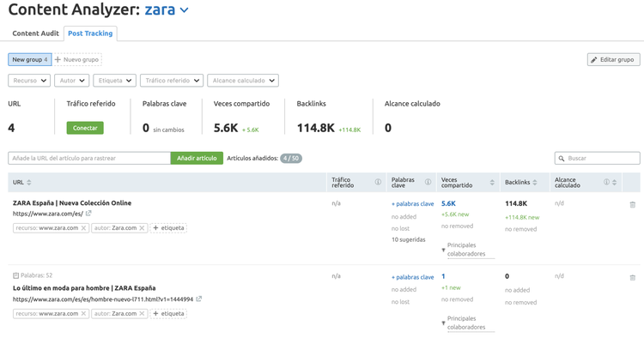Click the document icon beside Palabras: 52
644x338 pixels.
[x=15, y=275]
